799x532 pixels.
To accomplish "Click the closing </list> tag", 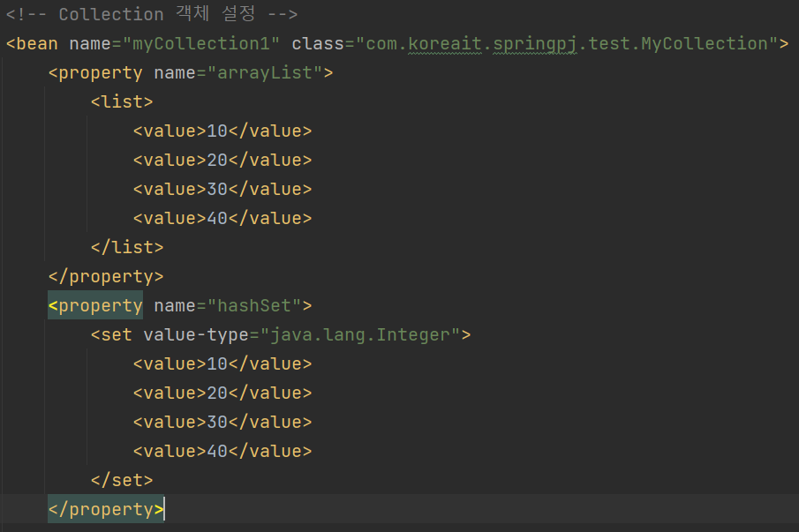I will (x=127, y=247).
